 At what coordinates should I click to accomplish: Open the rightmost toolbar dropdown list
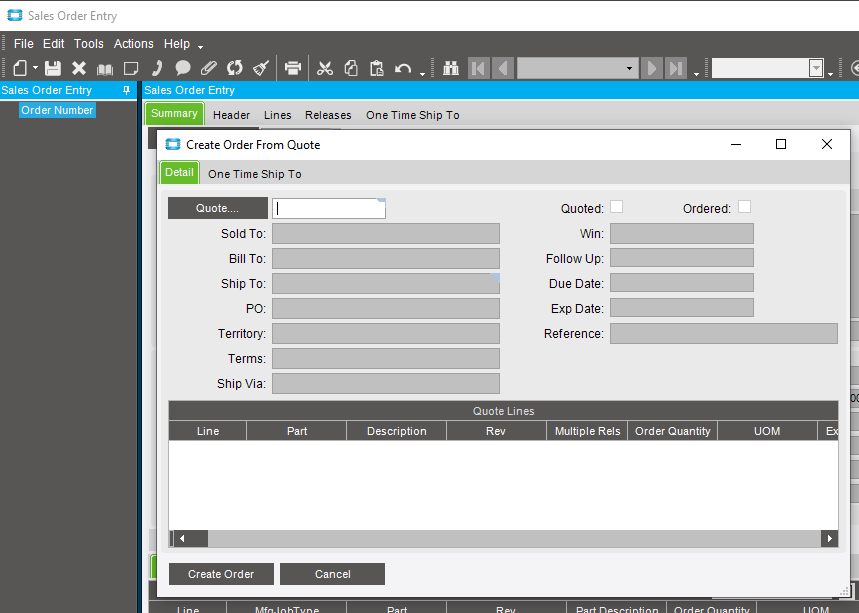816,68
